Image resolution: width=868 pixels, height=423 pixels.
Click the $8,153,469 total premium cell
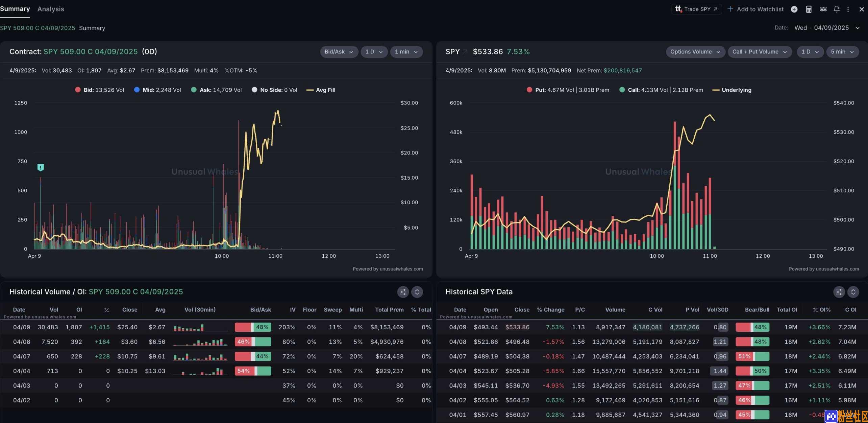click(x=387, y=327)
